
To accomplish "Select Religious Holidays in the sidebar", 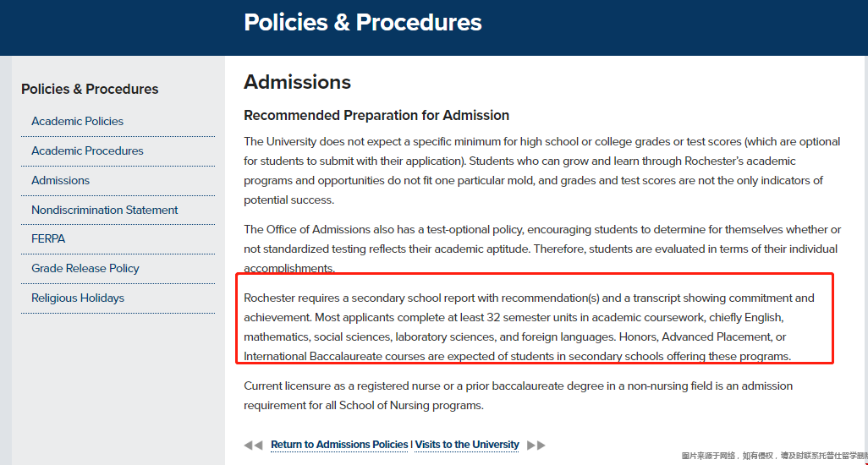I will [x=78, y=298].
